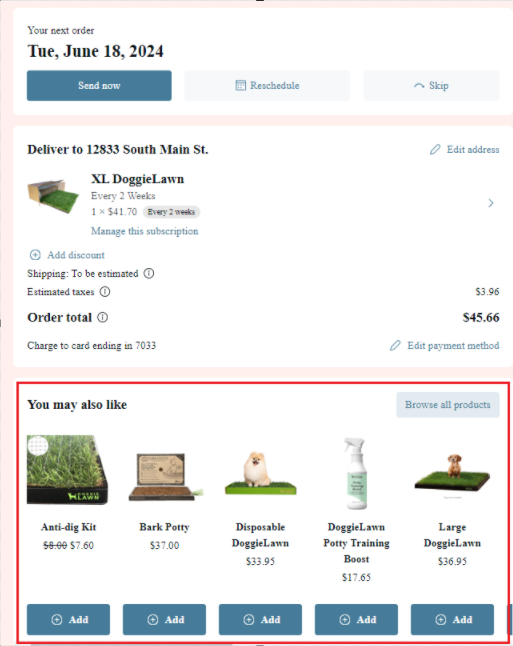Add Anti-dig Kit to order
Viewport: 513px width, 646px height.
click(68, 620)
